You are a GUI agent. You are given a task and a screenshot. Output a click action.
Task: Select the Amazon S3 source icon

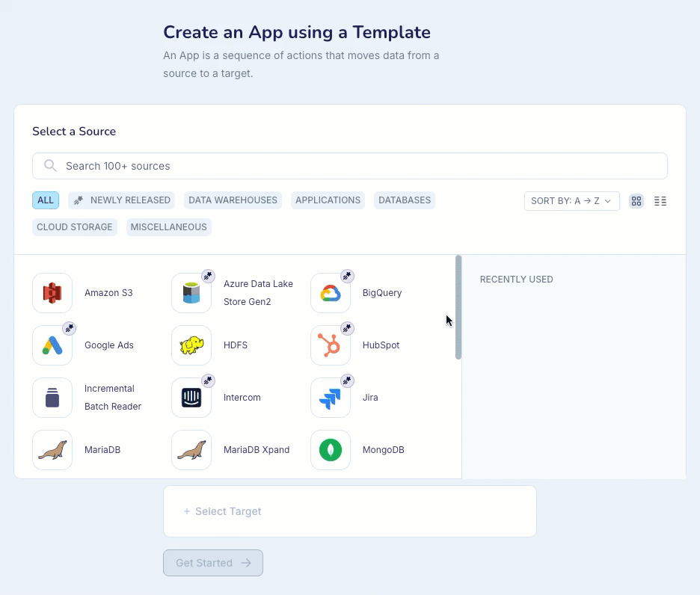pos(52,293)
